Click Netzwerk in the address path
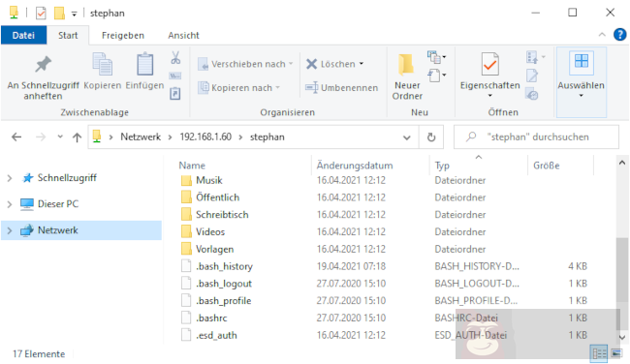Image resolution: width=630 pixels, height=364 pixels. (x=141, y=136)
